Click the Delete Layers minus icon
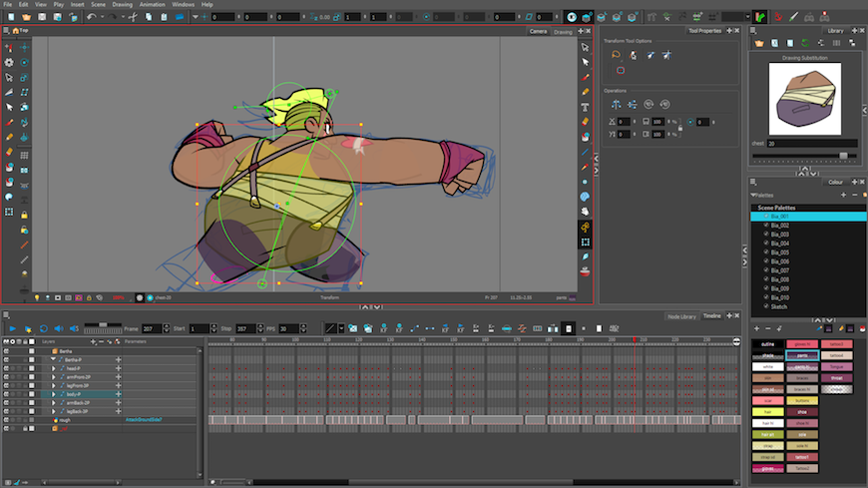Screen dimensions: 868x488 (101, 341)
